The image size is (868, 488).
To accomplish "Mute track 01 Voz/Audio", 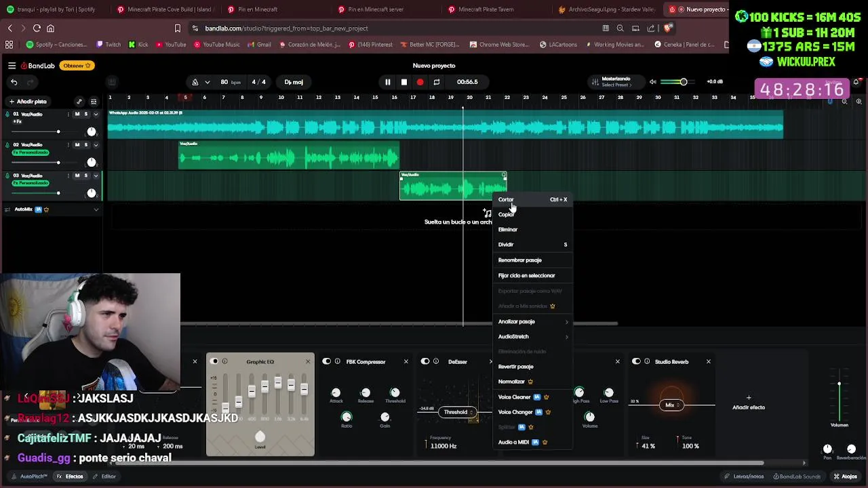I will tap(77, 114).
